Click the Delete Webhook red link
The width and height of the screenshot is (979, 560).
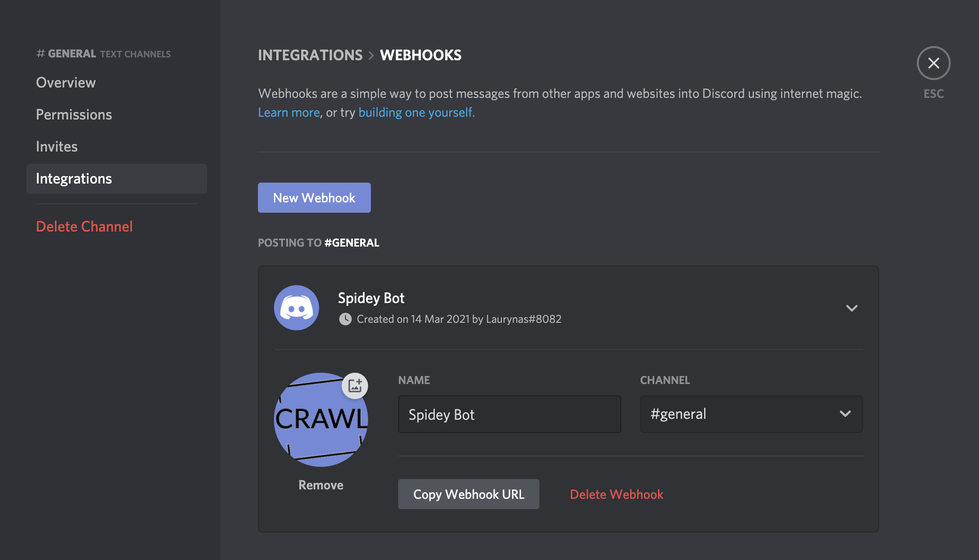coord(617,494)
